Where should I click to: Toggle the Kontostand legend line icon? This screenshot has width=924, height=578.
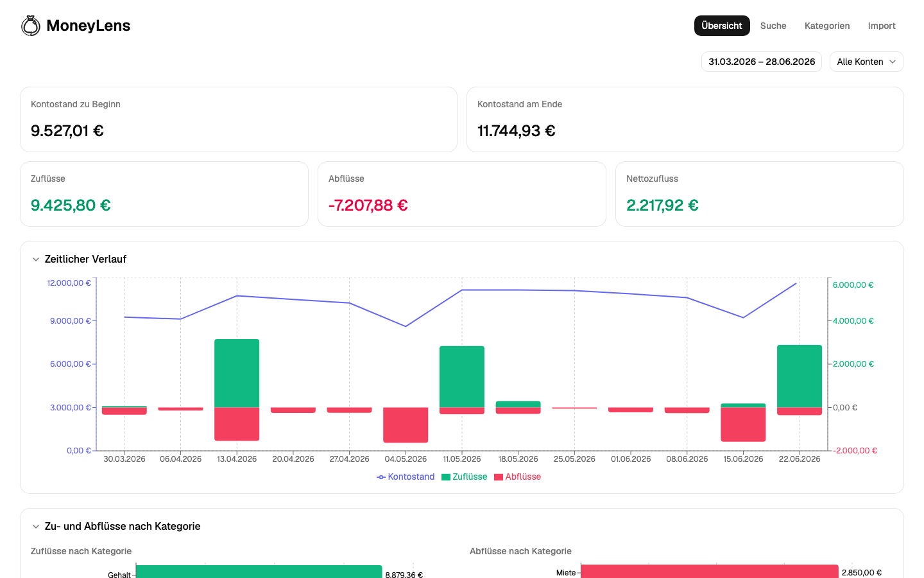(x=381, y=477)
